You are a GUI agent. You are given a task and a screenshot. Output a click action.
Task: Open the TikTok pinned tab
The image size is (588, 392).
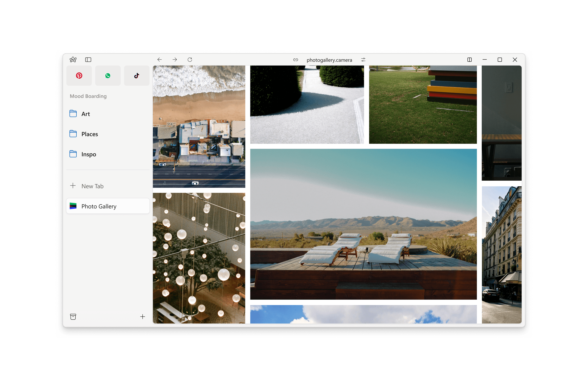pos(136,75)
